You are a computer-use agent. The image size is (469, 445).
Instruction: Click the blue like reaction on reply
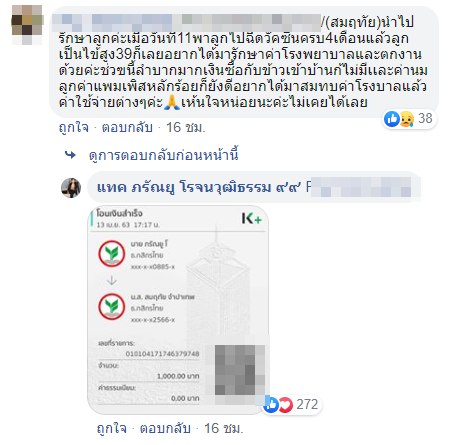click(x=271, y=404)
